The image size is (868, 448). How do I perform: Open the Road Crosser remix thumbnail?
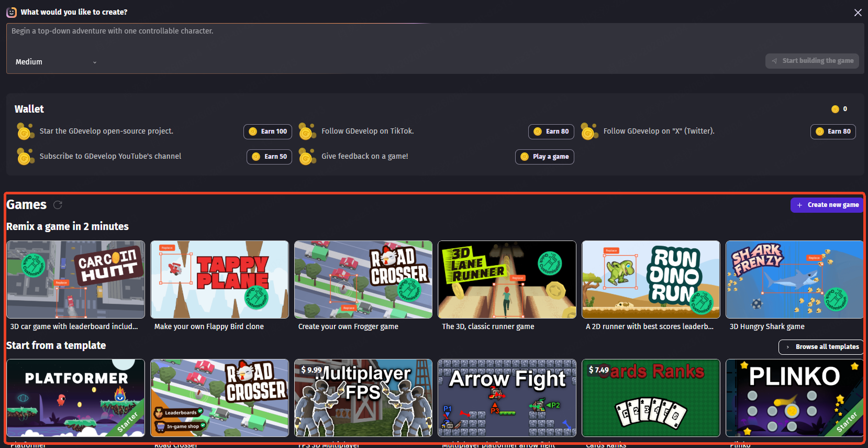[x=363, y=280]
